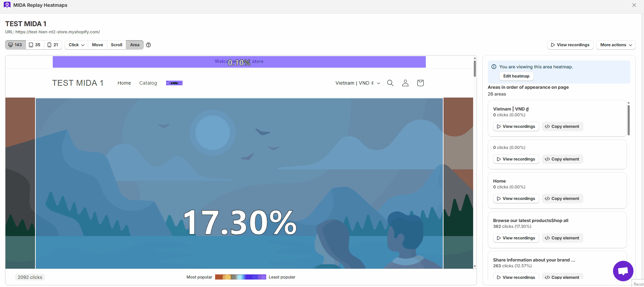644x287 pixels.
Task: Click the MIDA Replay Heatmaps app logo
Action: point(7,5)
